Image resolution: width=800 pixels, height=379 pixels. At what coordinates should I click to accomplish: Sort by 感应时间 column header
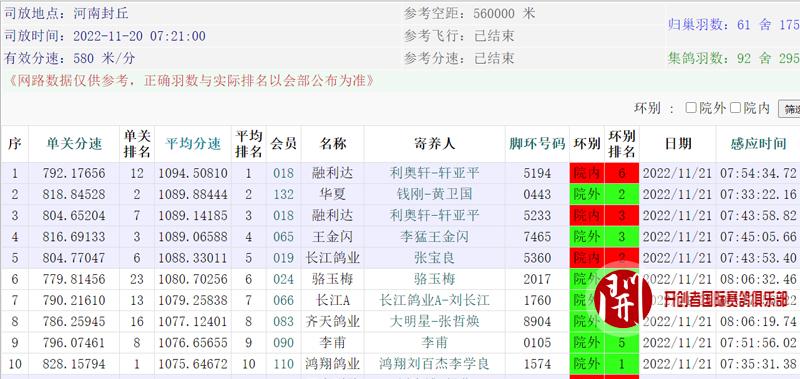click(x=758, y=144)
